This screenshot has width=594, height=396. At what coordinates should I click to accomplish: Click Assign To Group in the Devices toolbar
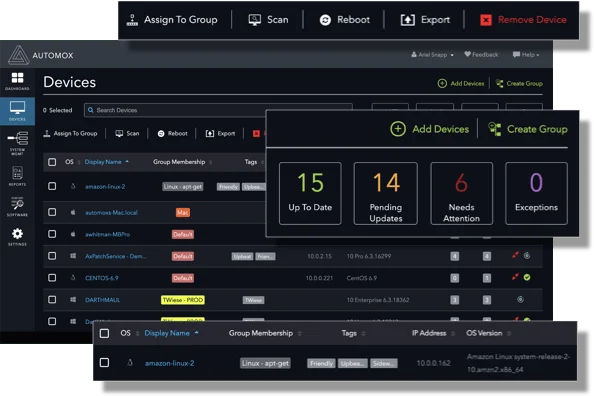[x=70, y=133]
